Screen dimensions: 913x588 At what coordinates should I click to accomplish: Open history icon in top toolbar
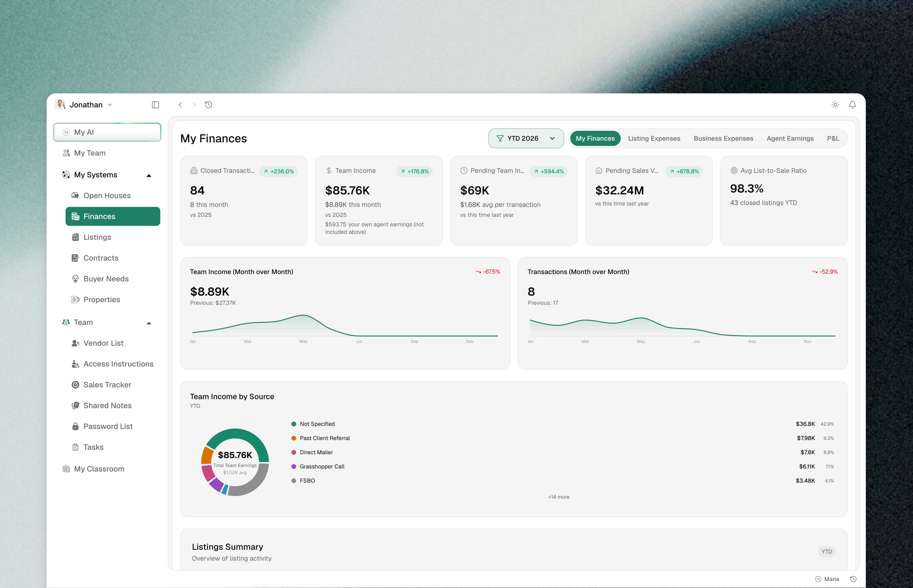[x=209, y=105]
